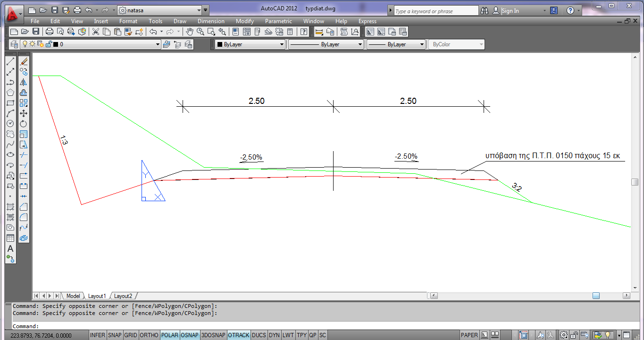Select the Circle draw tool

point(10,124)
